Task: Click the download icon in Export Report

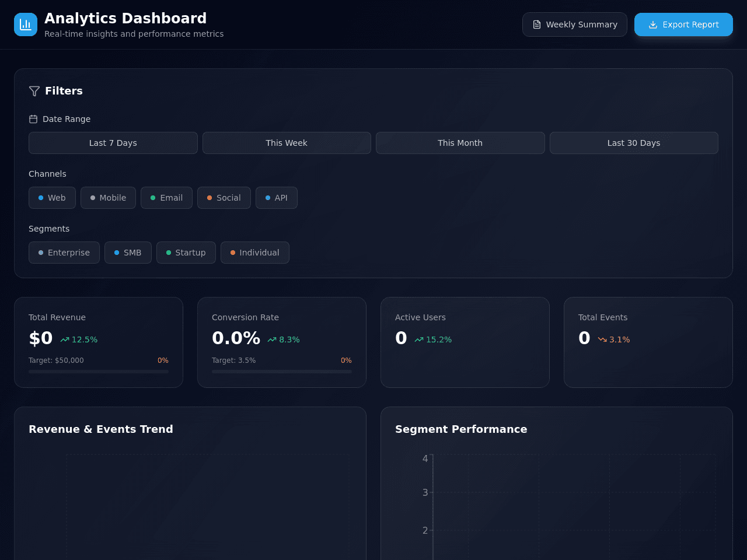Action: point(653,24)
